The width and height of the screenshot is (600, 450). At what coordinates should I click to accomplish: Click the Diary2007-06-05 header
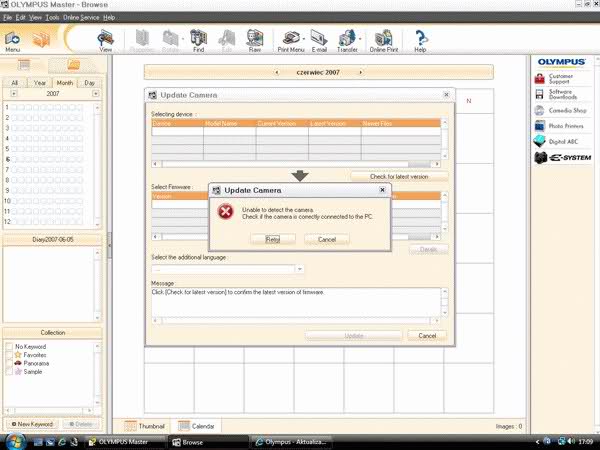click(x=52, y=240)
